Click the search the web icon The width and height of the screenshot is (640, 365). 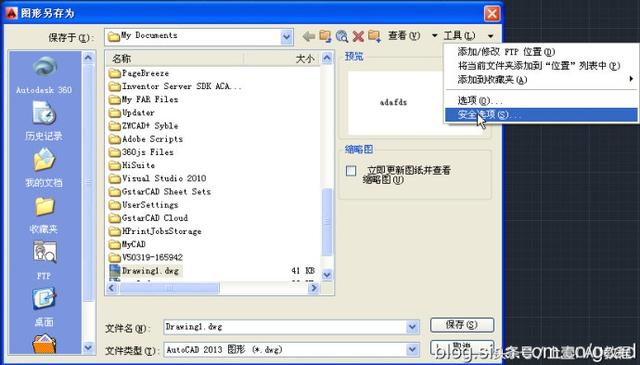click(342, 37)
